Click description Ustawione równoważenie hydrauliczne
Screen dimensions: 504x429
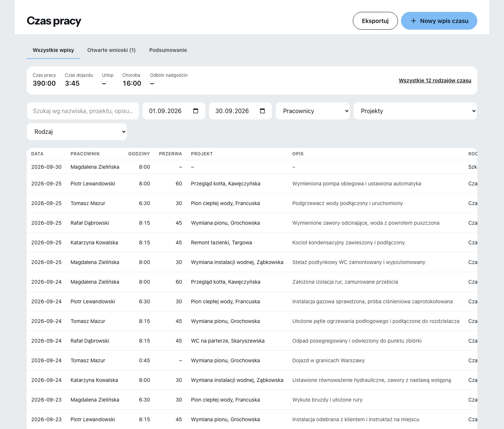point(372,380)
